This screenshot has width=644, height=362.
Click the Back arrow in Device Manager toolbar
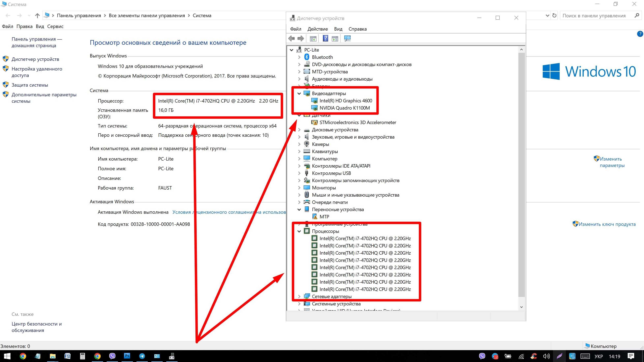click(x=291, y=38)
